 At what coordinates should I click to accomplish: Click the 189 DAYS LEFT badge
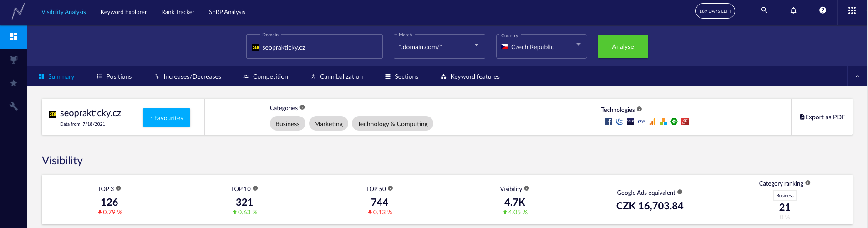(715, 11)
